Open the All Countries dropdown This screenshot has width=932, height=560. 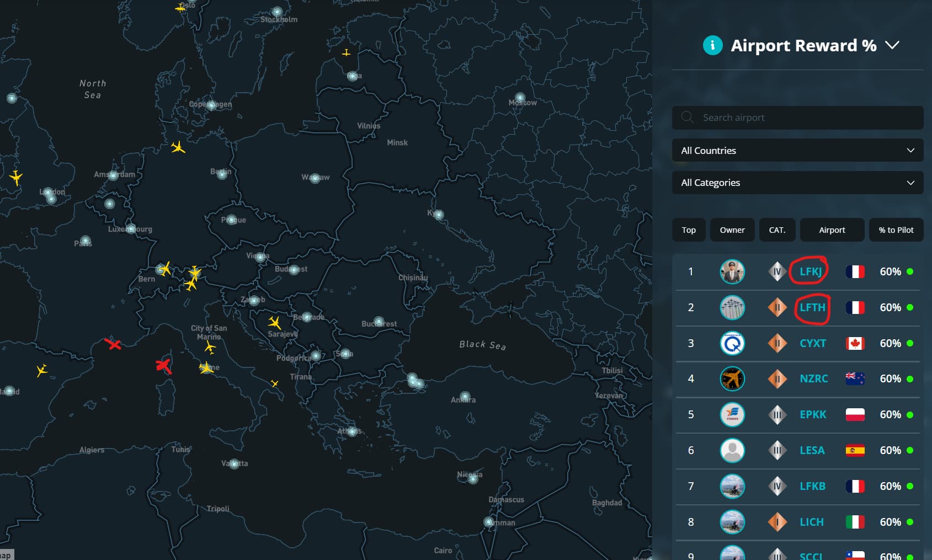click(797, 151)
